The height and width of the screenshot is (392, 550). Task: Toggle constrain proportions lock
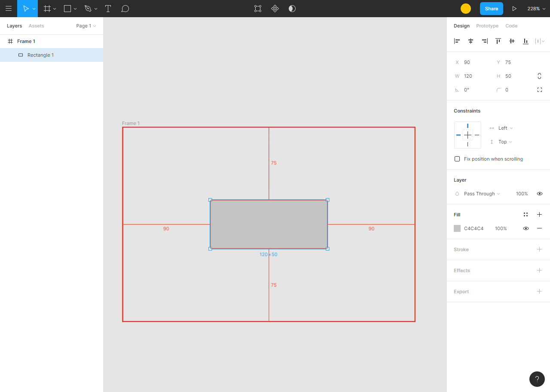540,76
